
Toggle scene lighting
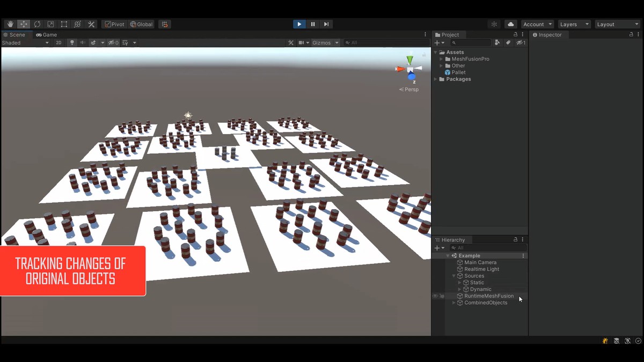[72, 42]
